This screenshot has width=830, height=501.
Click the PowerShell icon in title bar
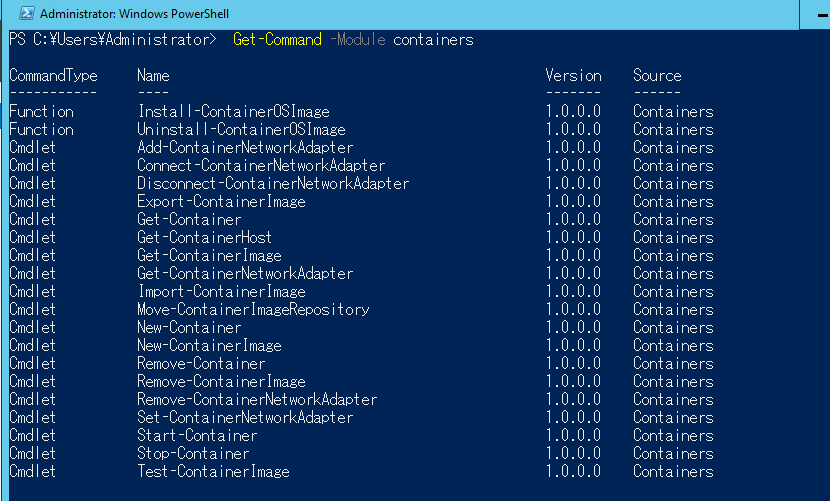tap(26, 13)
